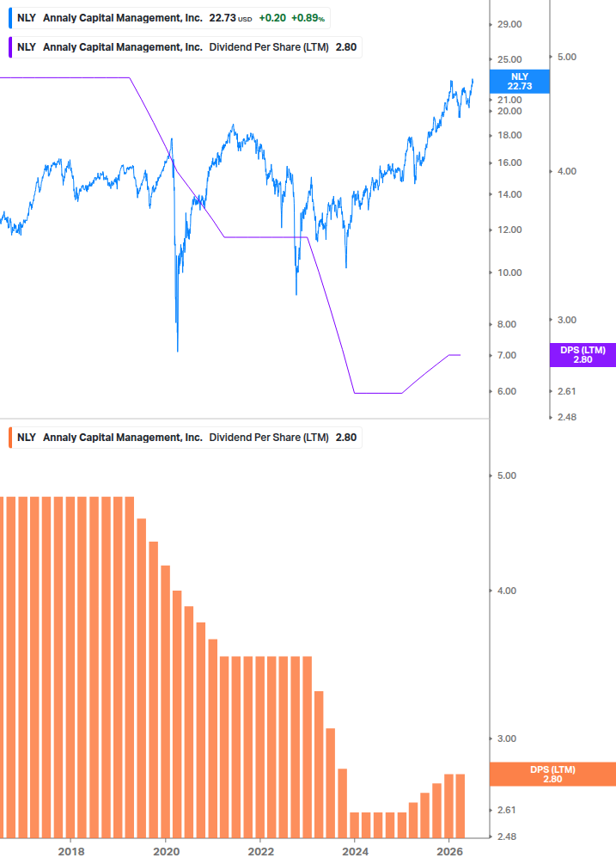Click the 12.00 price axis label
This screenshot has height=864, width=616.
509,230
